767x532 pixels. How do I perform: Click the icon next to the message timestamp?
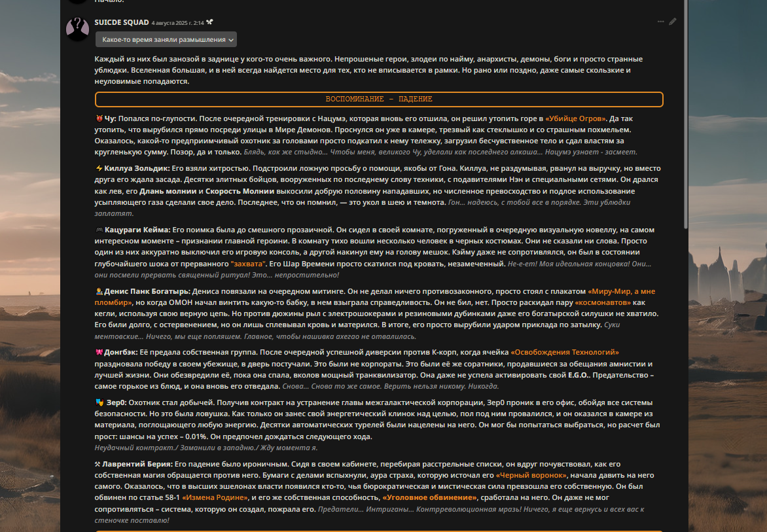coord(209,22)
